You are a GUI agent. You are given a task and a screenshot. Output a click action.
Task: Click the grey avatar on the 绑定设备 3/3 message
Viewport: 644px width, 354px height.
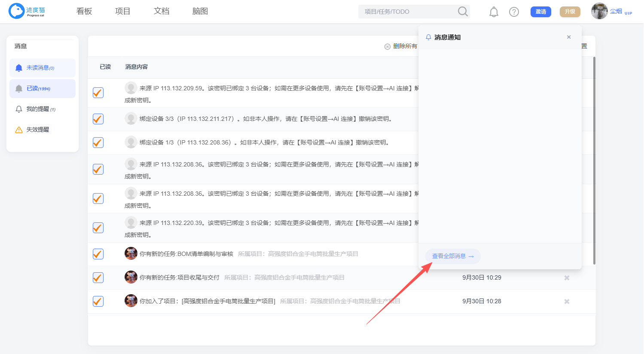131,118
